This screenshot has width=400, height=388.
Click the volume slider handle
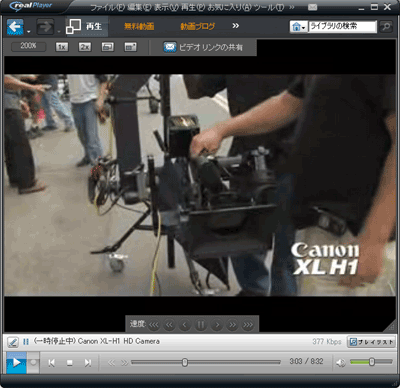(372, 362)
